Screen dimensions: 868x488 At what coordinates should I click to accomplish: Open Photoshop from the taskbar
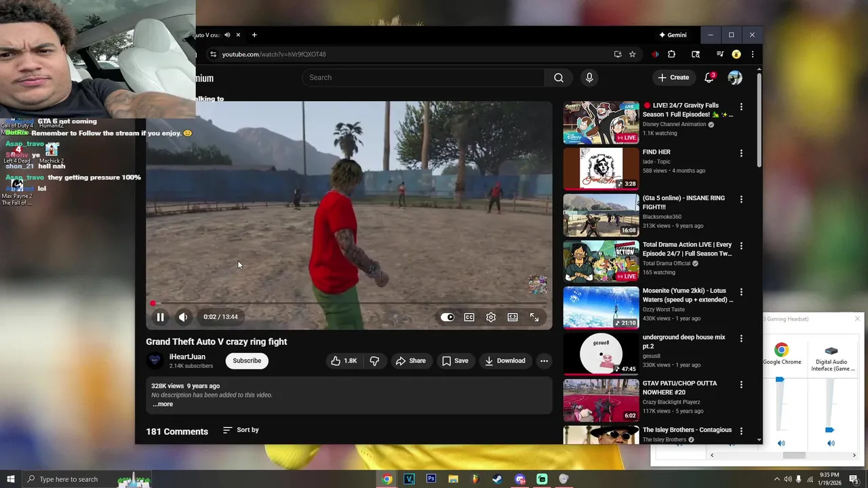(431, 479)
